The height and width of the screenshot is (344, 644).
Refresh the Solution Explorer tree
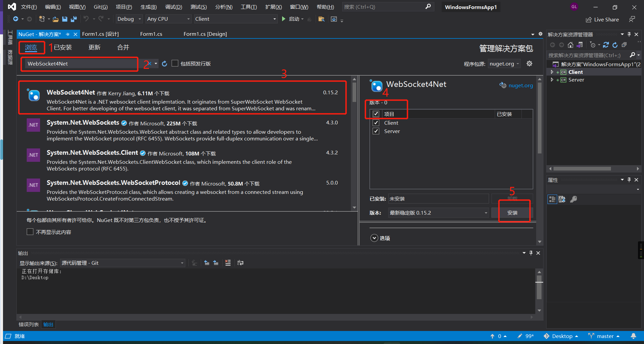pyautogui.click(x=615, y=45)
